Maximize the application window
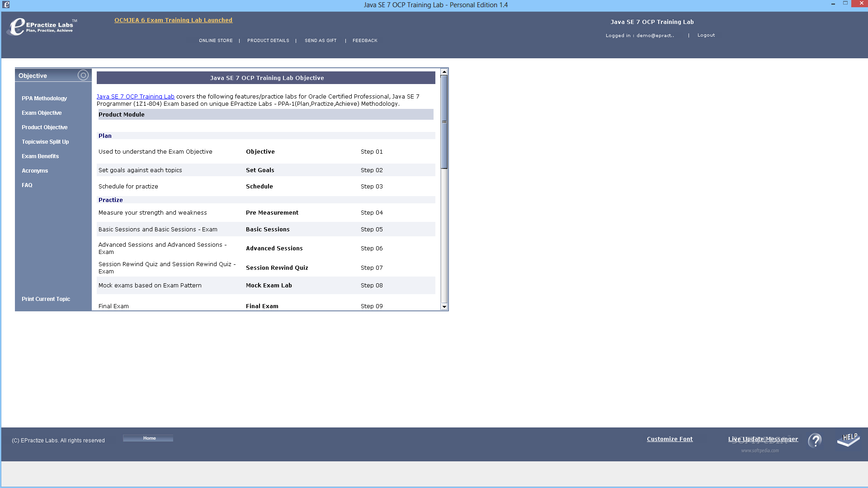The width and height of the screenshot is (868, 488). (x=845, y=4)
